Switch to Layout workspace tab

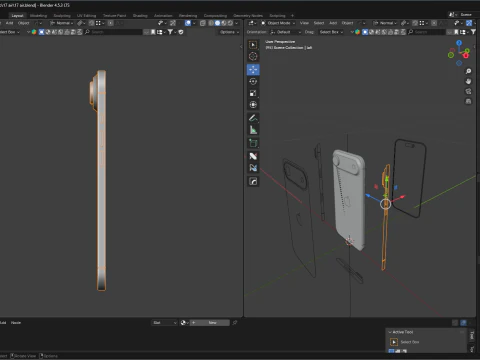(x=17, y=16)
